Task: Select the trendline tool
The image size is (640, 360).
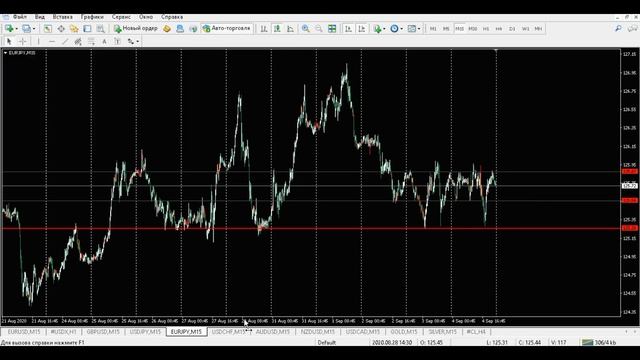Action: click(64, 41)
